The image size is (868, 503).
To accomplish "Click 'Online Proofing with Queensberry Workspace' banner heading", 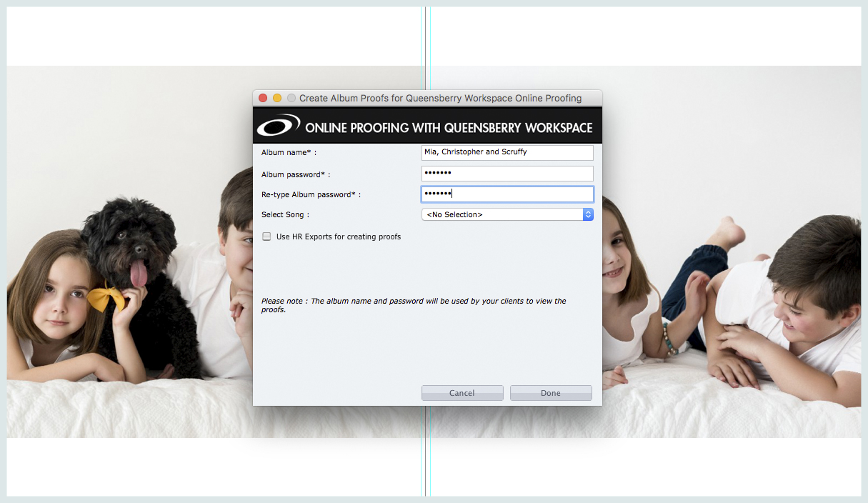I will pyautogui.click(x=449, y=128).
